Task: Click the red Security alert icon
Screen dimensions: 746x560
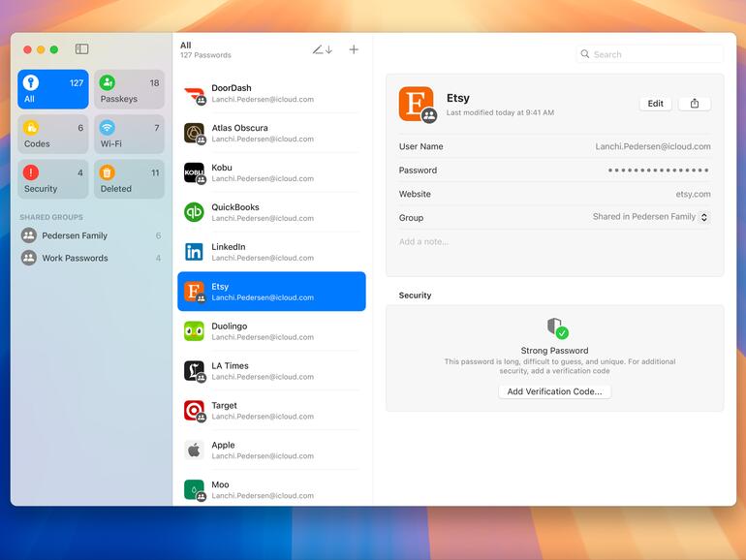Action: coord(31,171)
